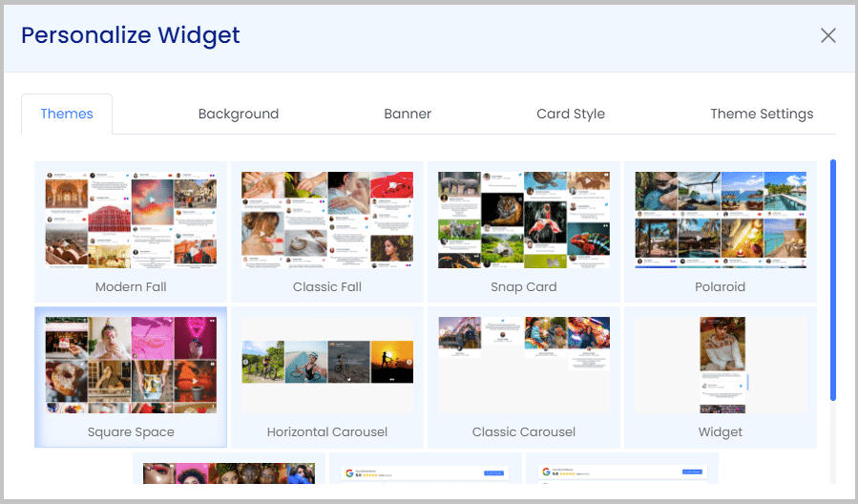Open the Theme Settings tab

click(762, 114)
